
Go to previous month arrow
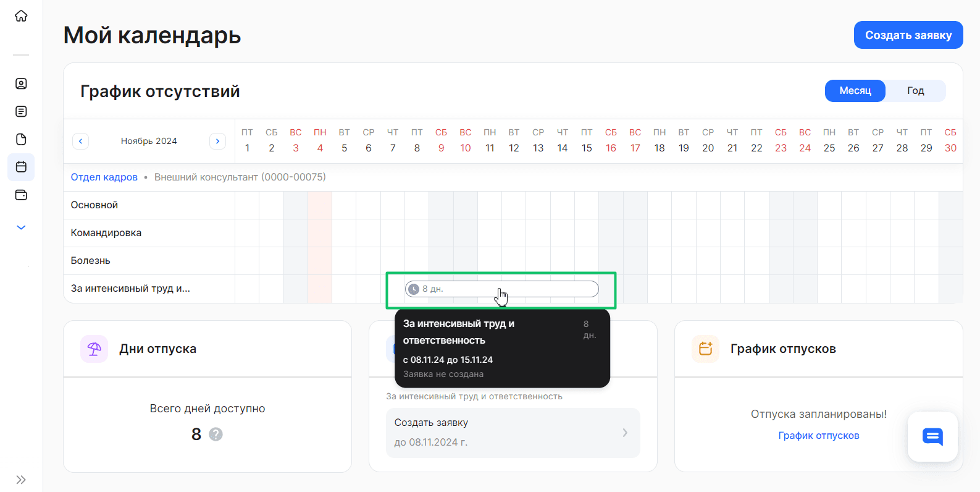coord(80,141)
